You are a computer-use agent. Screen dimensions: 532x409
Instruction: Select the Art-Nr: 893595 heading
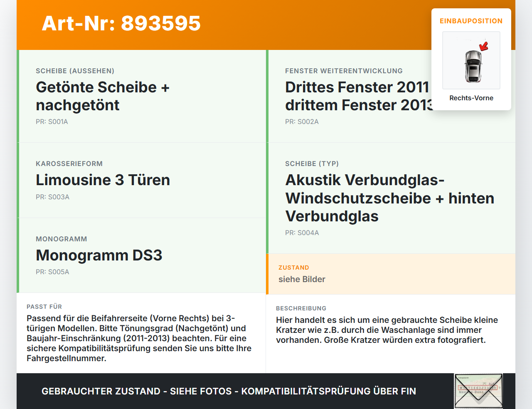pos(121,23)
